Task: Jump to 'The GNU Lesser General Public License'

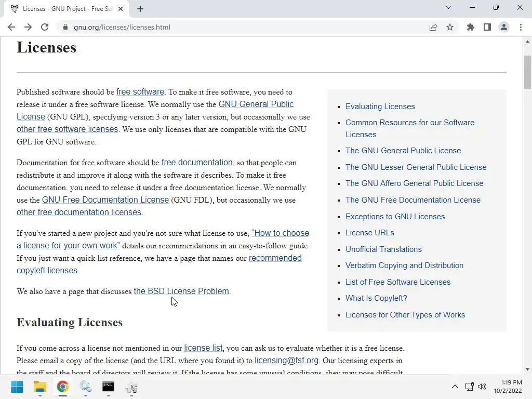Action: pos(416,167)
